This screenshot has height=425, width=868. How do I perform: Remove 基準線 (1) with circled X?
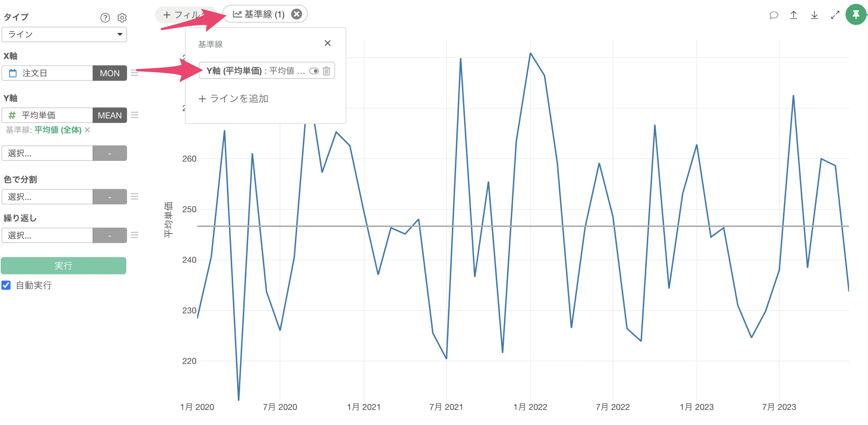point(296,14)
